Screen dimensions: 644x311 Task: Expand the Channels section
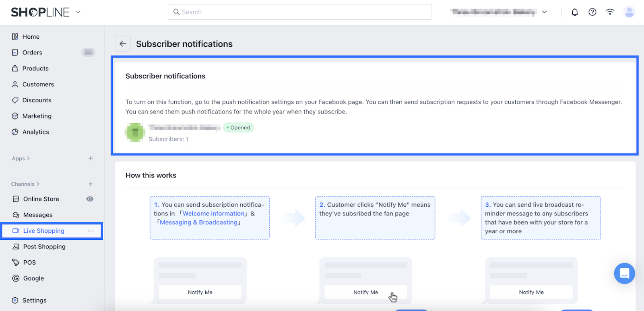click(25, 184)
